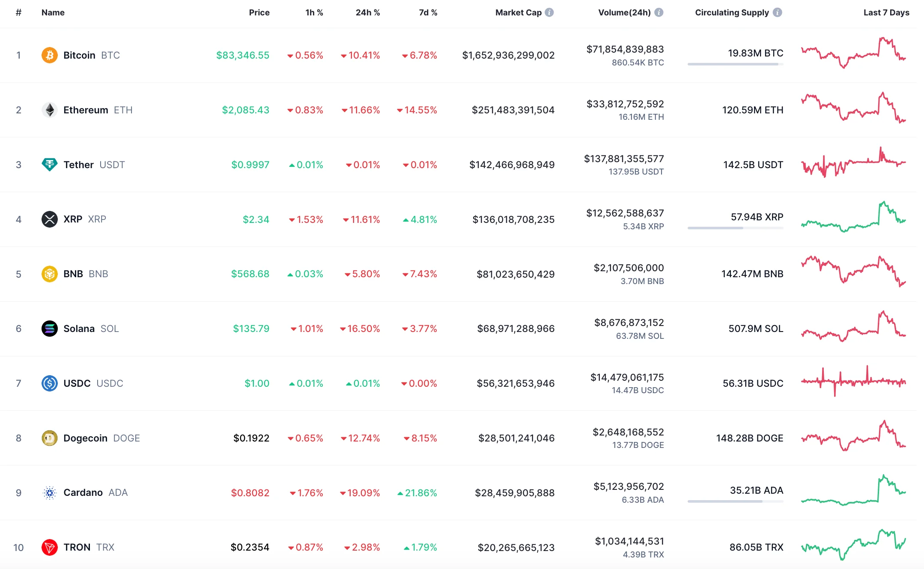Screen dimensions: 924x569
Task: Click the Bitcoin logo icon
Action: [x=50, y=55]
